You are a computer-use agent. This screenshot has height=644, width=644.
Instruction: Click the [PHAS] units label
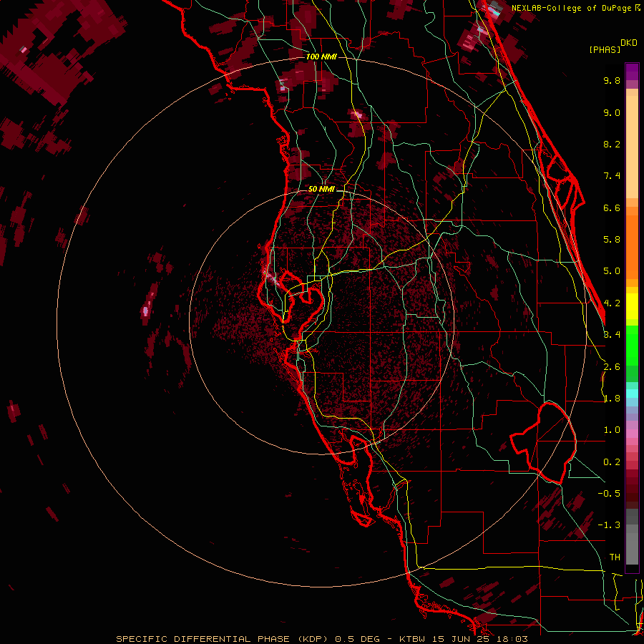coord(605,49)
